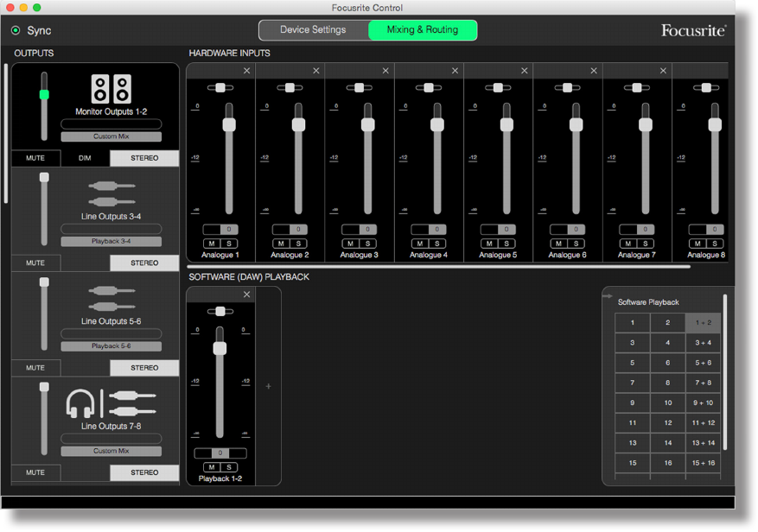Select the Mixing & Routing tab

[x=423, y=30]
